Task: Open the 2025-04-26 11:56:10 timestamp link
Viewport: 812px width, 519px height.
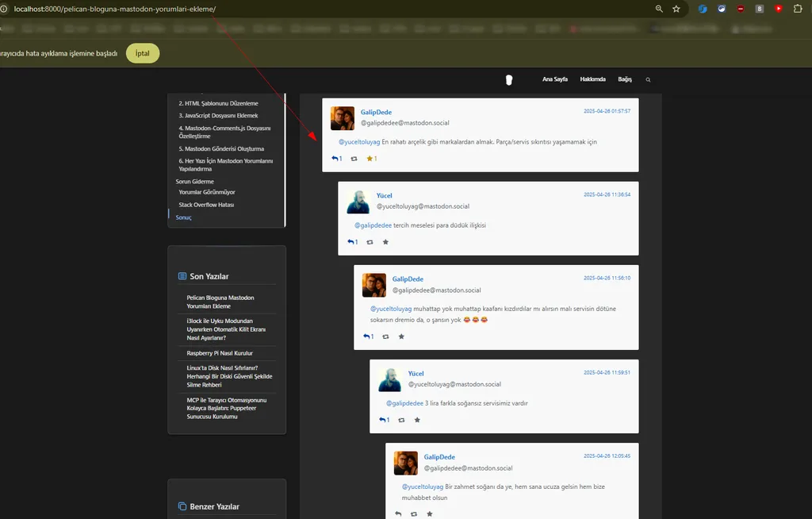Action: click(x=607, y=278)
